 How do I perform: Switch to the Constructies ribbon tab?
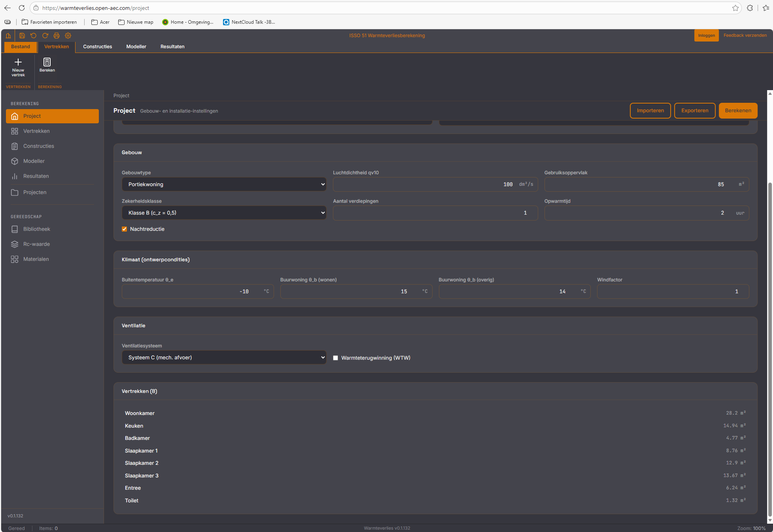(x=97, y=47)
